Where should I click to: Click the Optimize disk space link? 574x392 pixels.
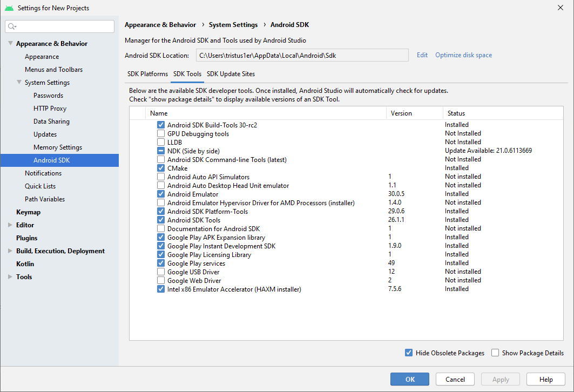(x=463, y=55)
